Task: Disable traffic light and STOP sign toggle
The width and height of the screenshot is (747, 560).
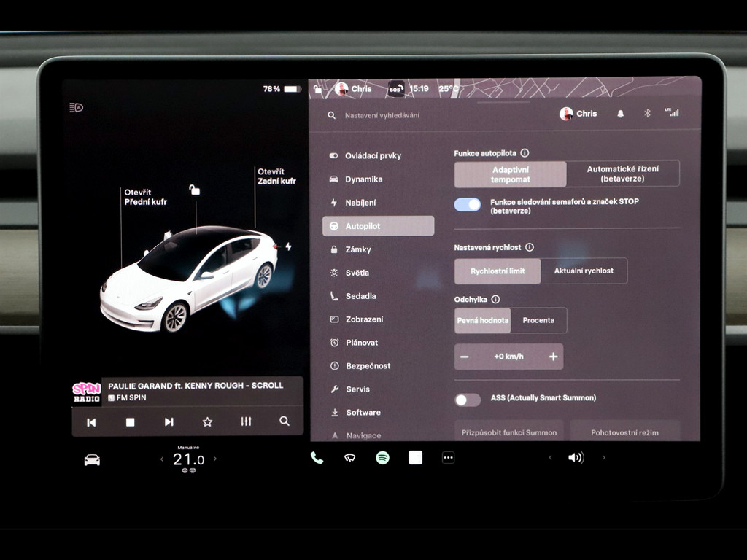Action: (468, 205)
